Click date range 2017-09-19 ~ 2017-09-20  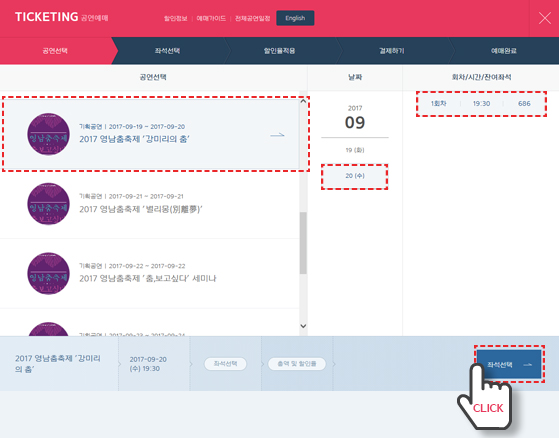[147, 127]
